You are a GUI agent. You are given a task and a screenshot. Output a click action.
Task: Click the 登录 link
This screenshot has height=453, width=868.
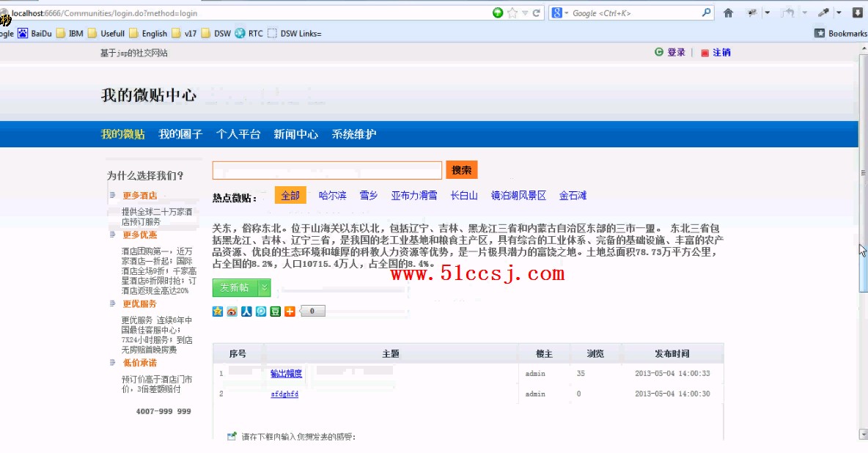pyautogui.click(x=676, y=52)
